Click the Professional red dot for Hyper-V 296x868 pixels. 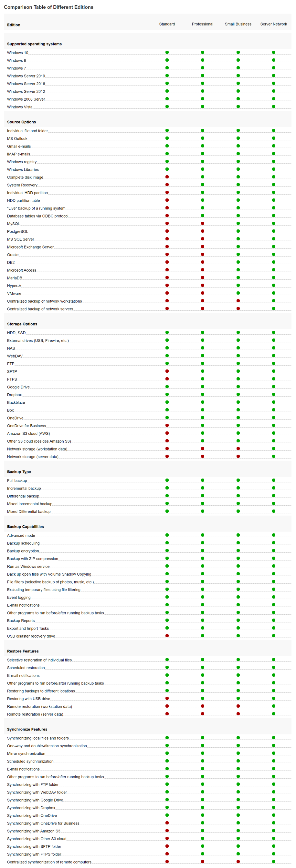pos(203,285)
